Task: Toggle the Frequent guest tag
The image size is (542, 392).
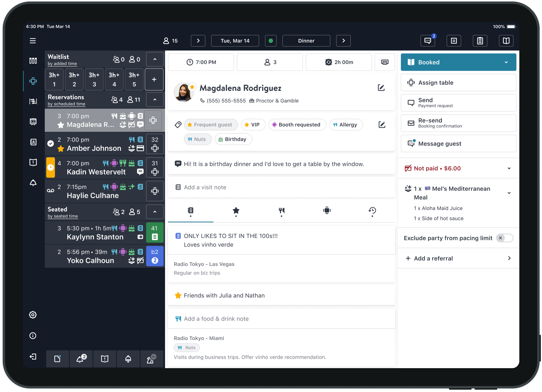Action: pos(211,125)
